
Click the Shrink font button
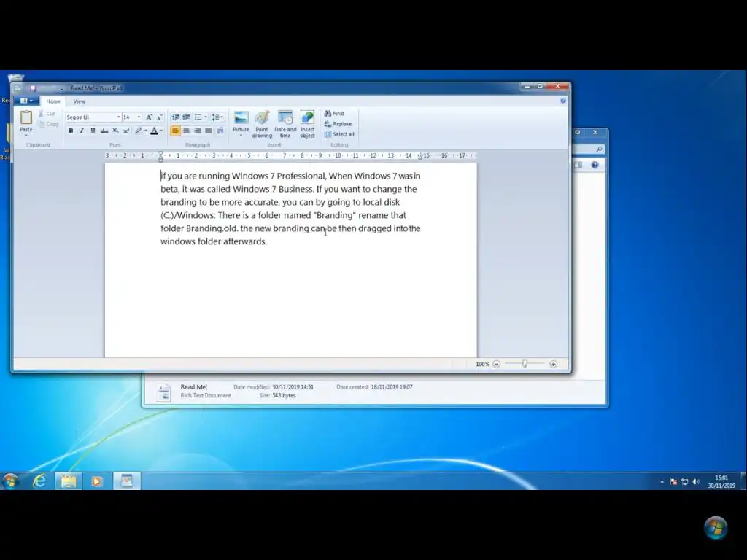159,117
